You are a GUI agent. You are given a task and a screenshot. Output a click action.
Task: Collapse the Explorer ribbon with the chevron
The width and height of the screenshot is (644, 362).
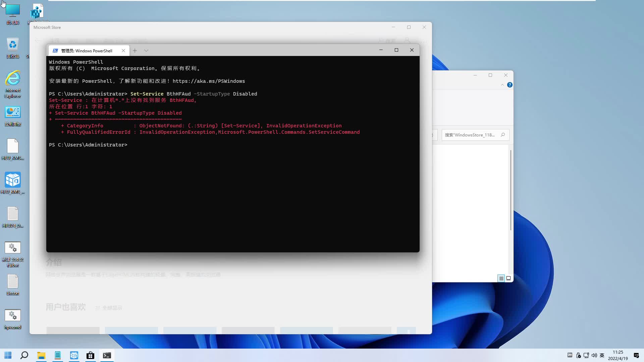click(x=502, y=85)
